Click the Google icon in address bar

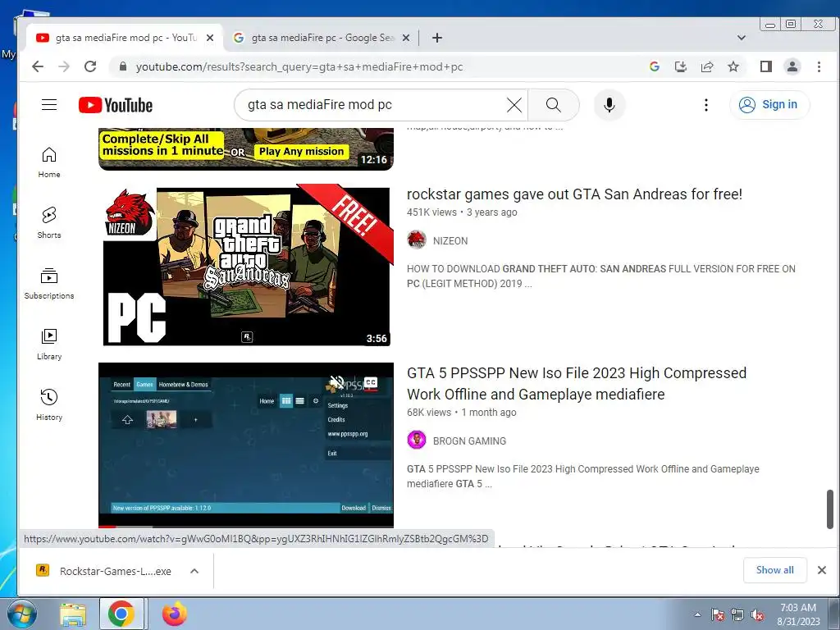[x=654, y=66]
